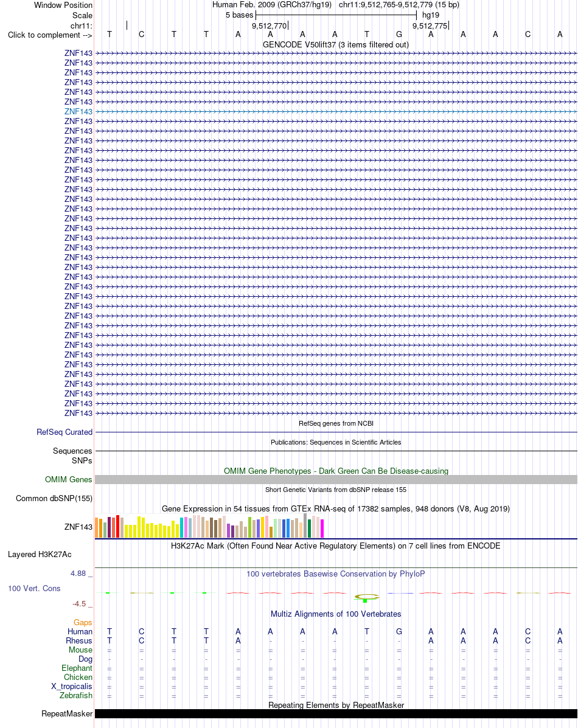Click the black RepeatMasker item bar

336,713
